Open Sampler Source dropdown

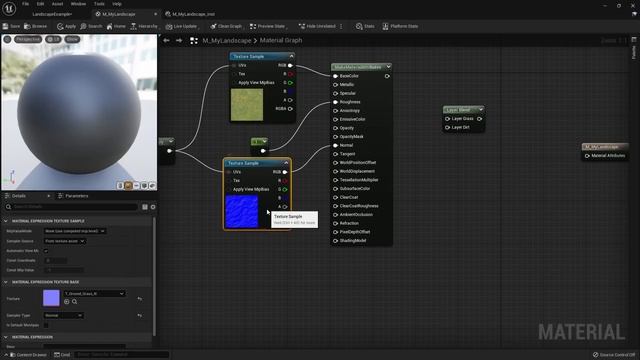64,241
